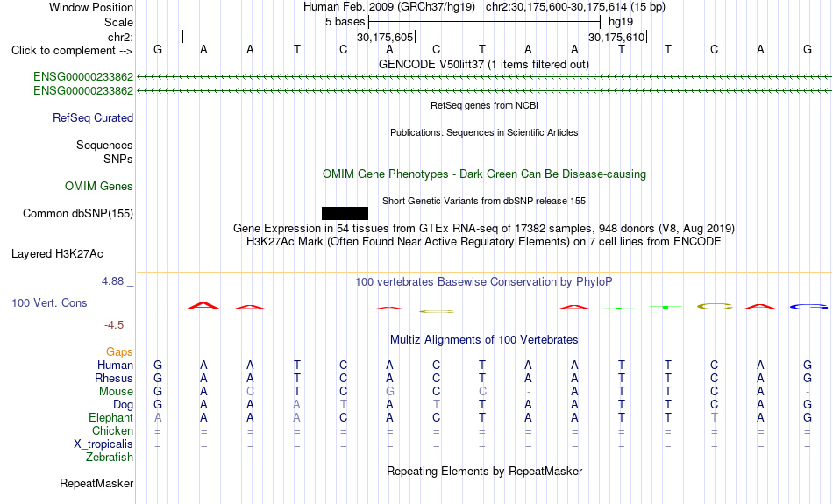Viewport: 833px width, 504px height.
Task: Open 'Multiz Alignments of 100 Vertebrates' title
Action: (x=484, y=340)
